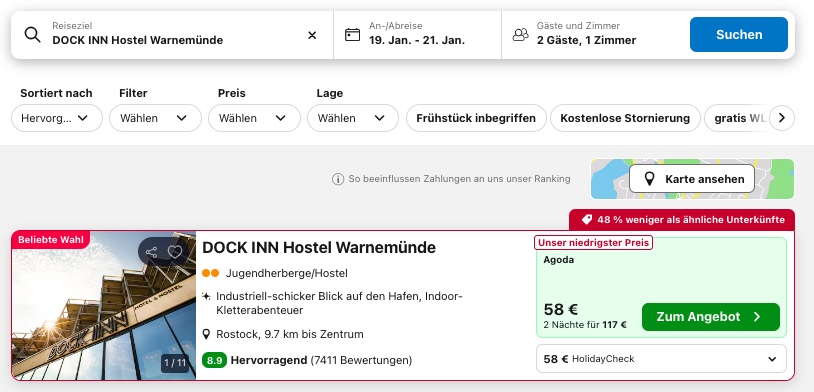Share the hotel via the share icon
This screenshot has width=814, height=392.
click(152, 252)
